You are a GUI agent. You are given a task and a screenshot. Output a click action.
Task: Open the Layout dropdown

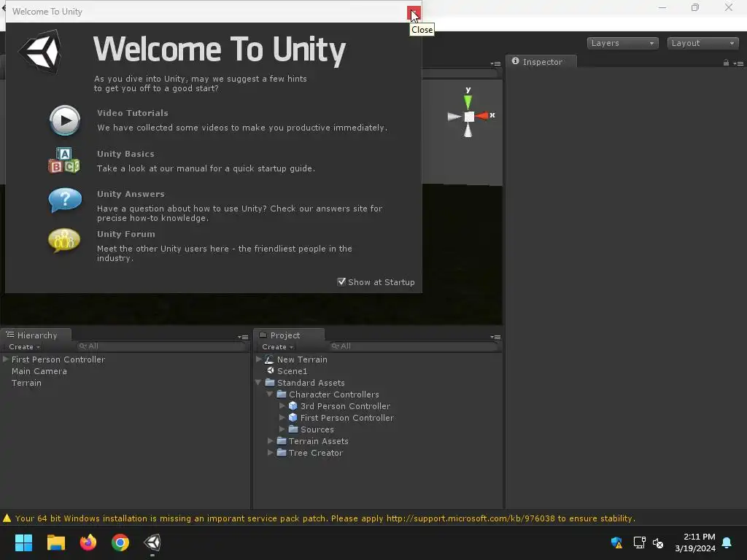point(703,43)
